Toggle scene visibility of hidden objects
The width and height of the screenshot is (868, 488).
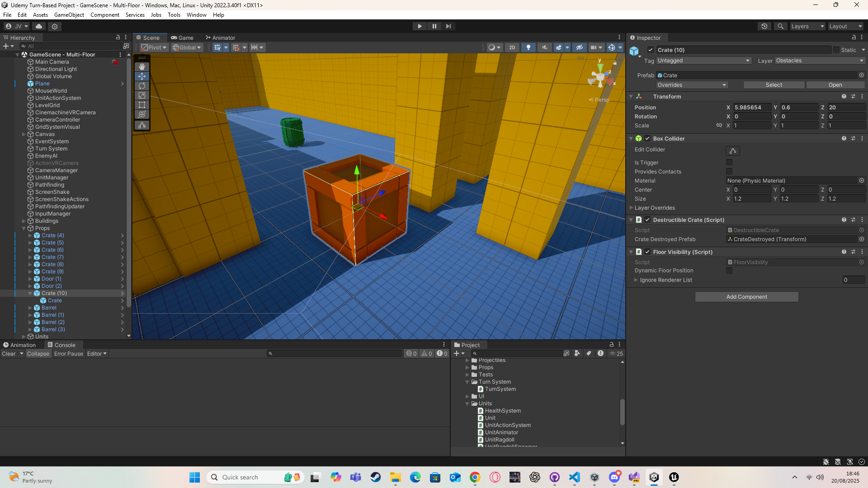click(579, 47)
